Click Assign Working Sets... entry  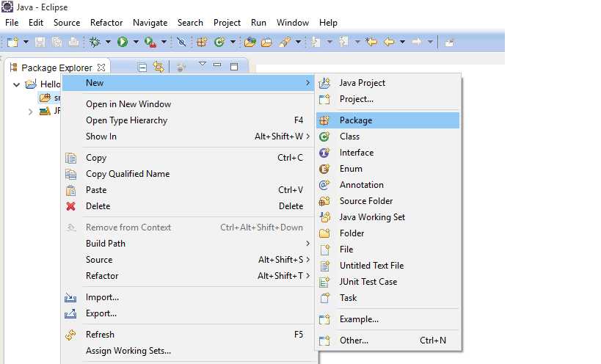(188, 351)
